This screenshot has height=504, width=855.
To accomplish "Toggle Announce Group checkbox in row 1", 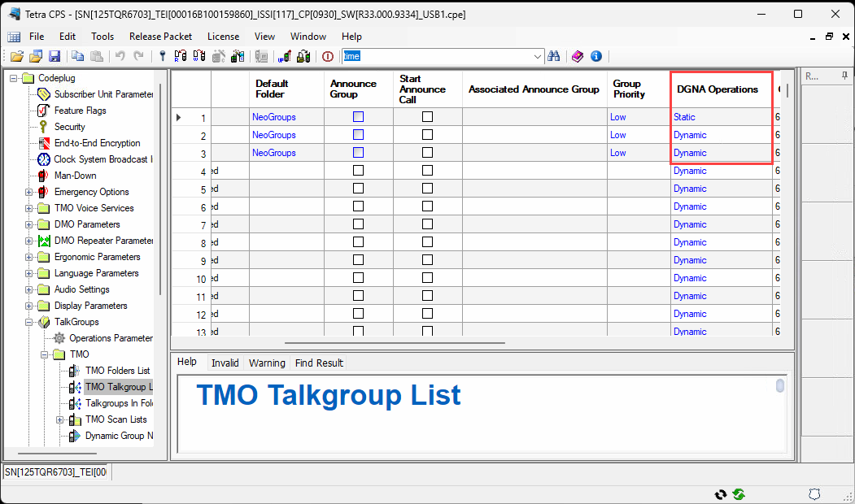I will (x=358, y=117).
